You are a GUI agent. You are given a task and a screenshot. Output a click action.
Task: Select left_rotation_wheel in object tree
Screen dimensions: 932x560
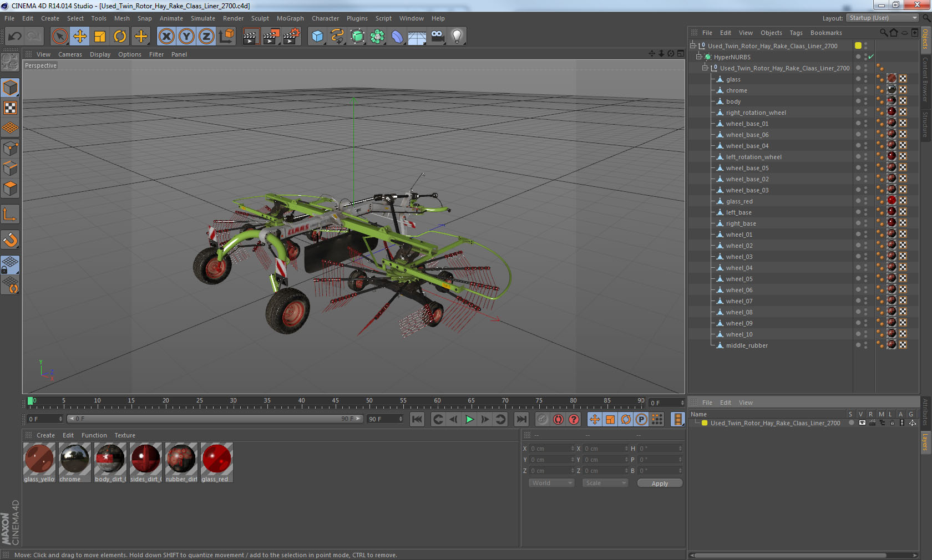coord(753,157)
